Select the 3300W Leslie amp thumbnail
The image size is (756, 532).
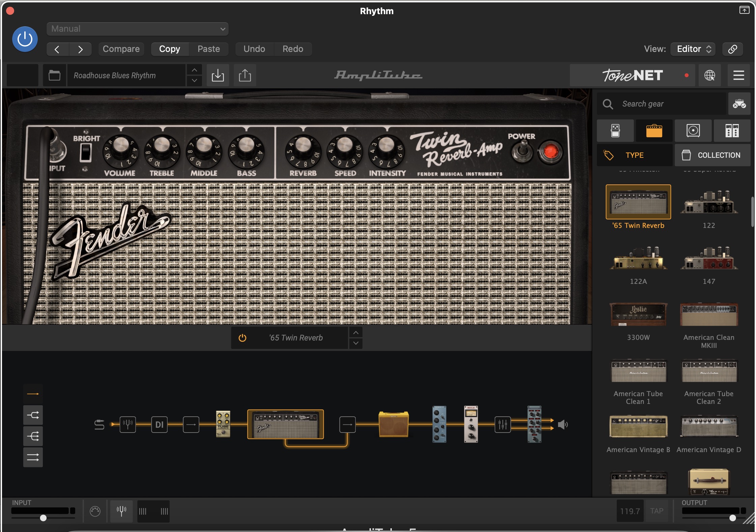[x=638, y=315]
